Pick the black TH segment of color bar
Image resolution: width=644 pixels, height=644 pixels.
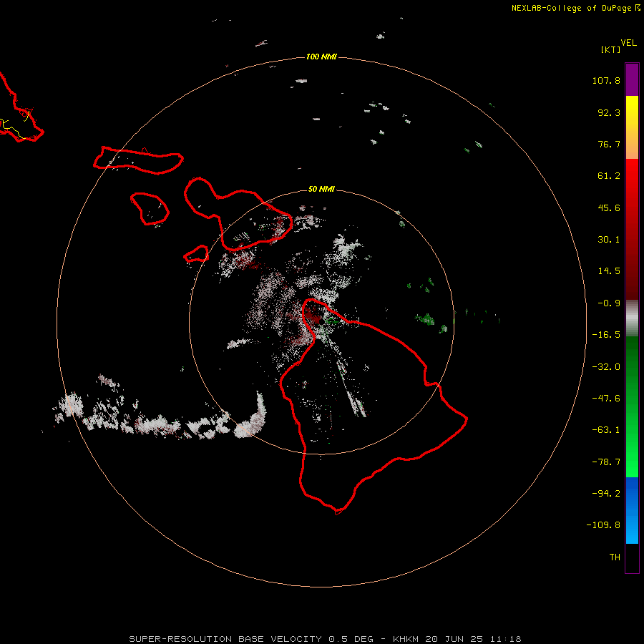pos(632,557)
